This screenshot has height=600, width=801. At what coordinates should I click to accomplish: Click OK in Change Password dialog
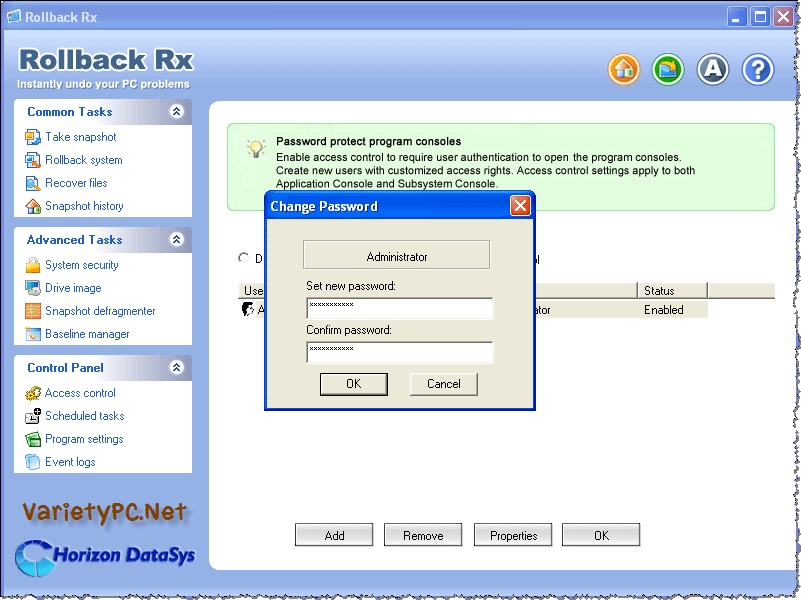click(x=353, y=384)
